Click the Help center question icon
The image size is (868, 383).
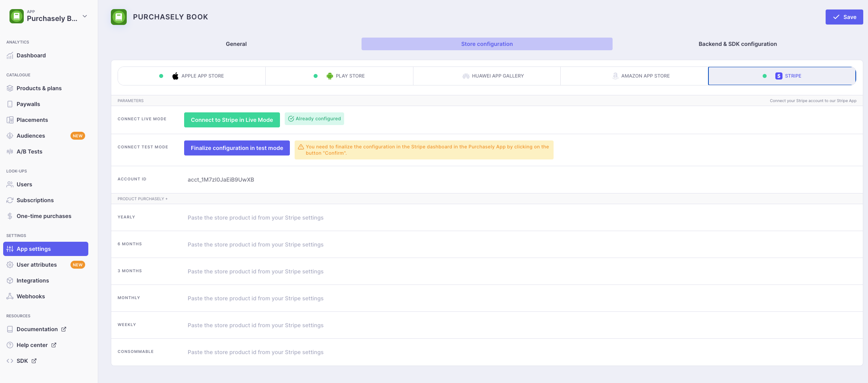[x=10, y=345]
